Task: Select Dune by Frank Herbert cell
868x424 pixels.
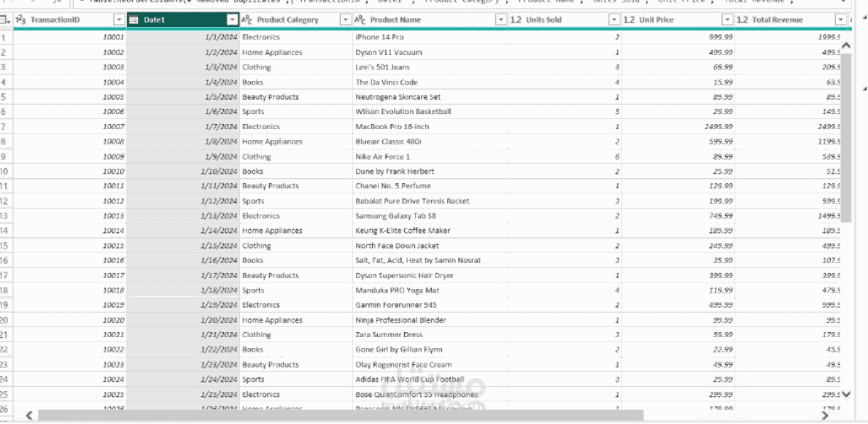Action: 430,171
